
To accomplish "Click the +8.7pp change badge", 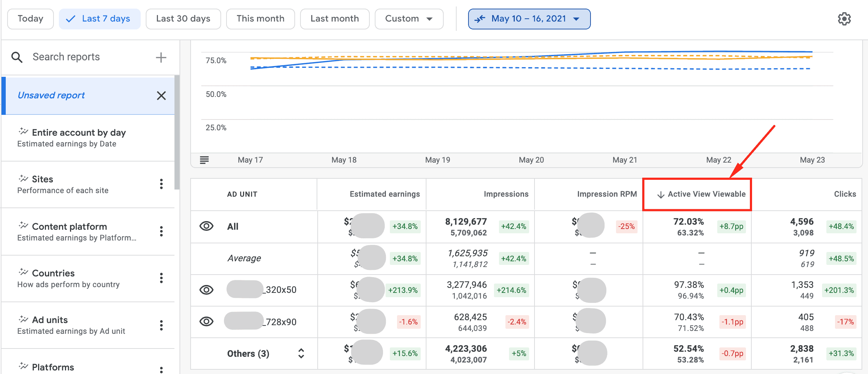I will click(x=731, y=226).
